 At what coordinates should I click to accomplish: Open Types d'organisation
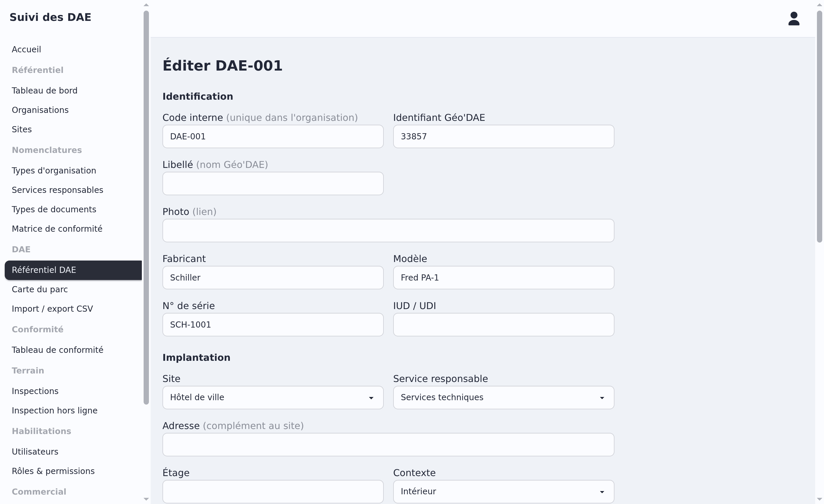coord(73,171)
